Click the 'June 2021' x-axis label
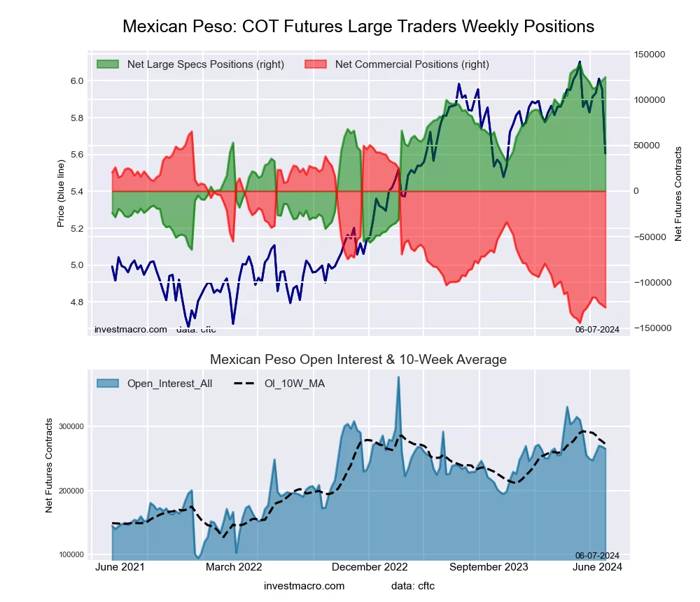Viewport: 700px width, 602px height. click(x=119, y=567)
